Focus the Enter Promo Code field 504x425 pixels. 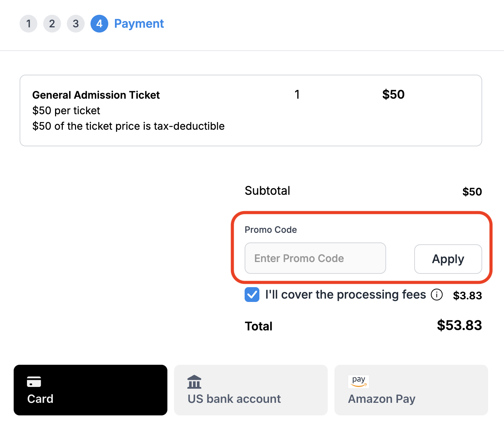[315, 258]
